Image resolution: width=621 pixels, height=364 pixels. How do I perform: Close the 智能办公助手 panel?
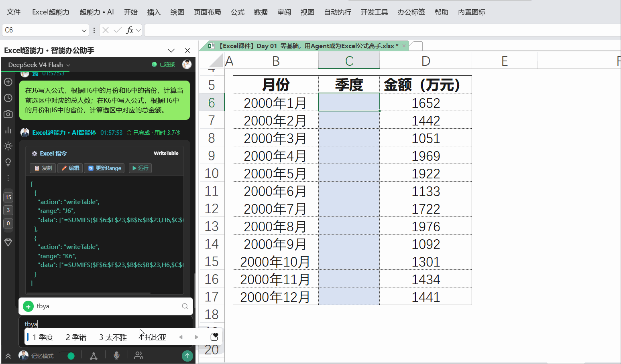187,51
